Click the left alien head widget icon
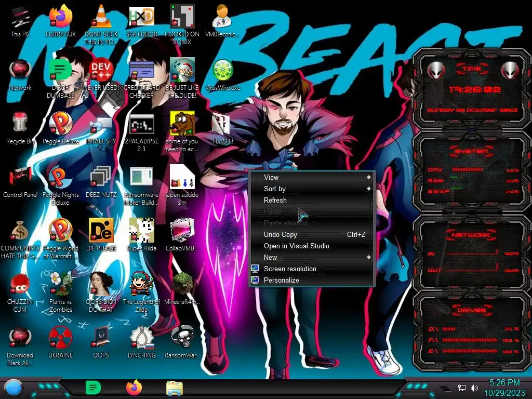The width and height of the screenshot is (532, 399). pyautogui.click(x=436, y=70)
